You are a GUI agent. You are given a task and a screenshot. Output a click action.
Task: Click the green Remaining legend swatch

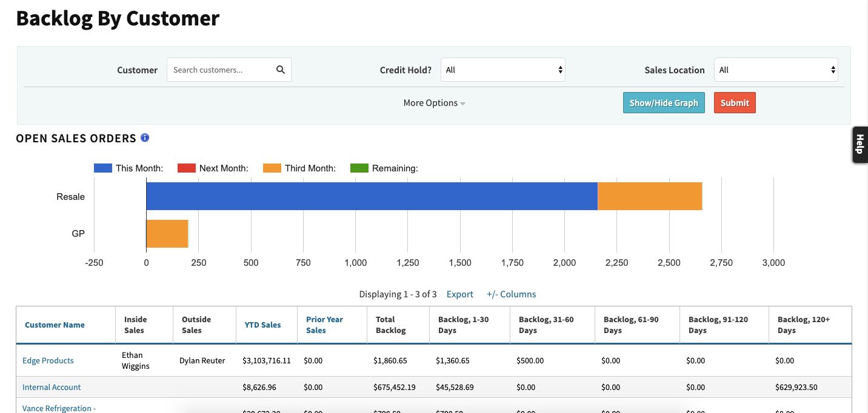tap(359, 168)
